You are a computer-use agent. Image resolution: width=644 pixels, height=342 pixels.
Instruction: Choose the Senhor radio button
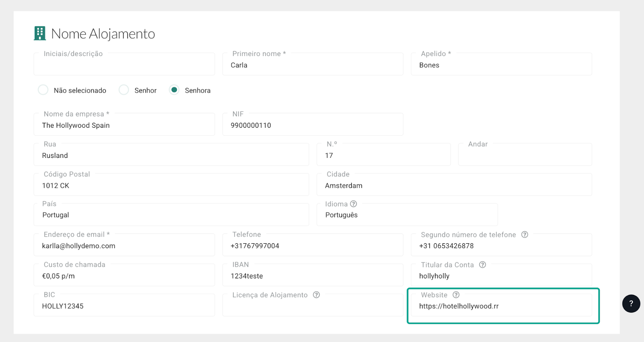(124, 90)
